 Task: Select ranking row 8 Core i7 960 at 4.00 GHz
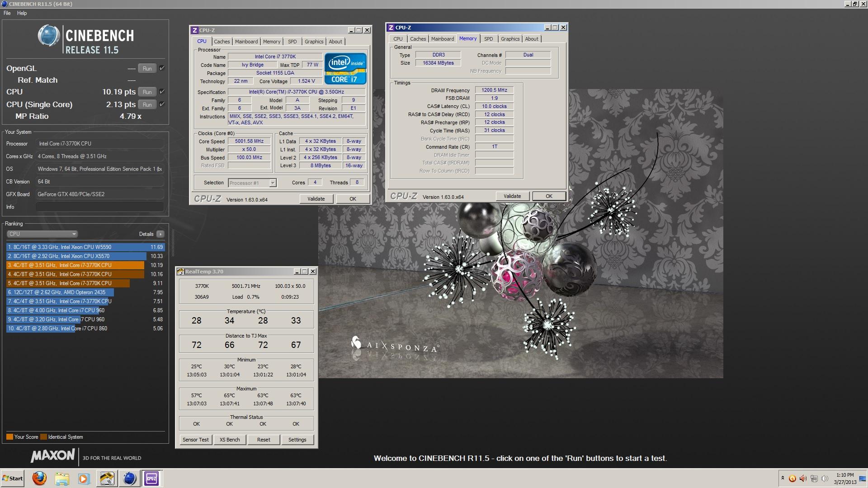point(85,310)
